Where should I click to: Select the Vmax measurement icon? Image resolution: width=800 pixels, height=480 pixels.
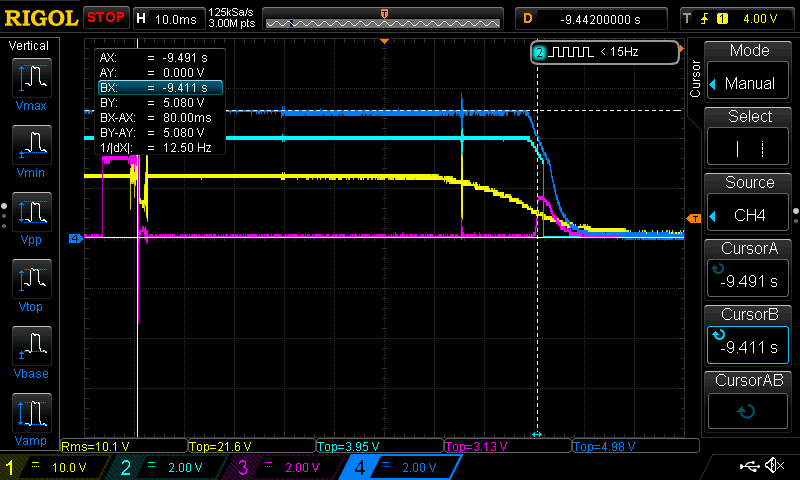click(x=32, y=78)
